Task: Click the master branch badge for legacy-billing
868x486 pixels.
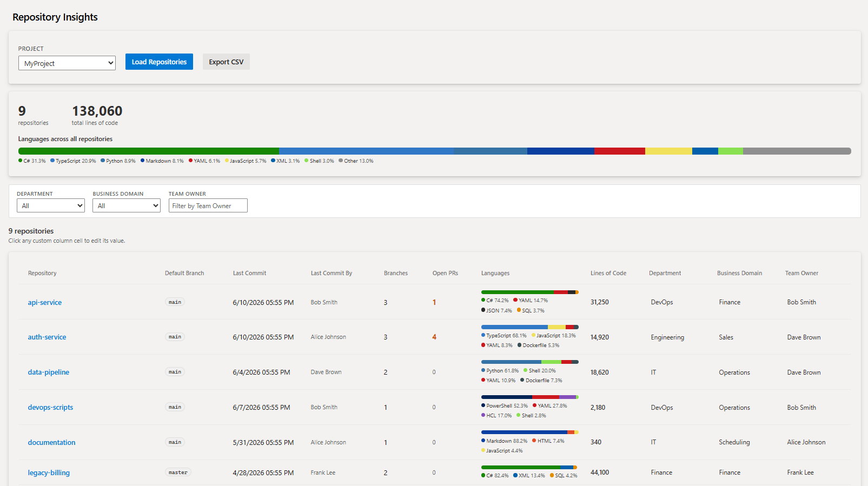Action: coord(178,472)
